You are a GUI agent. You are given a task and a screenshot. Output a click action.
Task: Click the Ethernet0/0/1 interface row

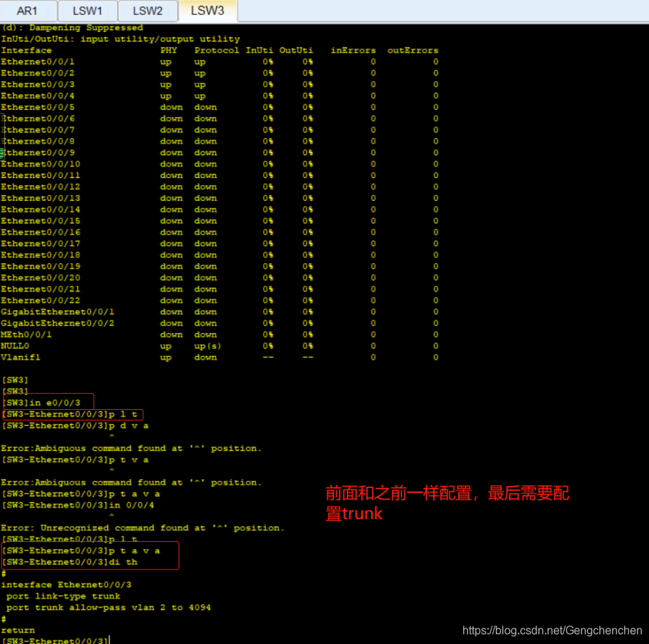[219, 62]
